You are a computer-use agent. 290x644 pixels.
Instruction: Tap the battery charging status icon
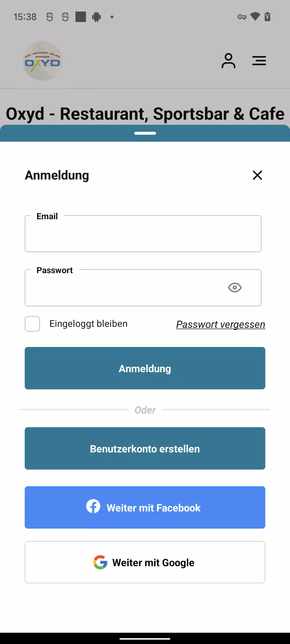[267, 17]
